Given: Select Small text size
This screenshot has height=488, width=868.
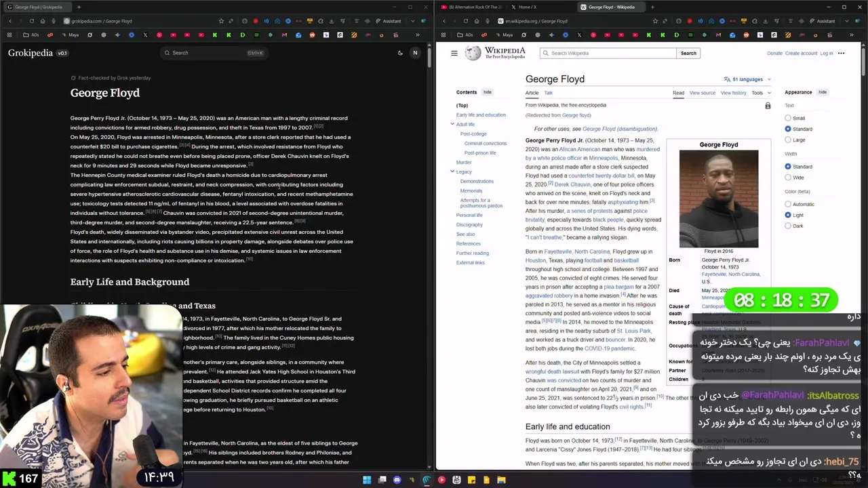Looking at the screenshot, I should (x=788, y=118).
